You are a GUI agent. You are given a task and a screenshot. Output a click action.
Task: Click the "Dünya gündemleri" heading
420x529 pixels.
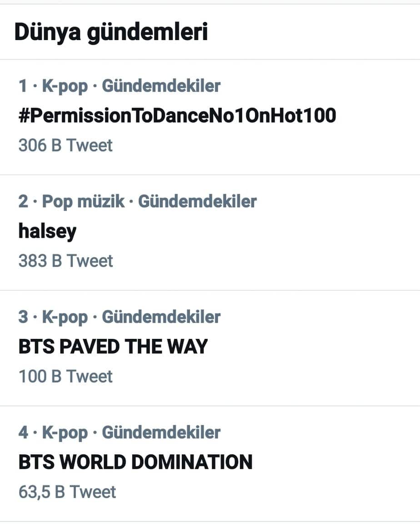pyautogui.click(x=111, y=32)
